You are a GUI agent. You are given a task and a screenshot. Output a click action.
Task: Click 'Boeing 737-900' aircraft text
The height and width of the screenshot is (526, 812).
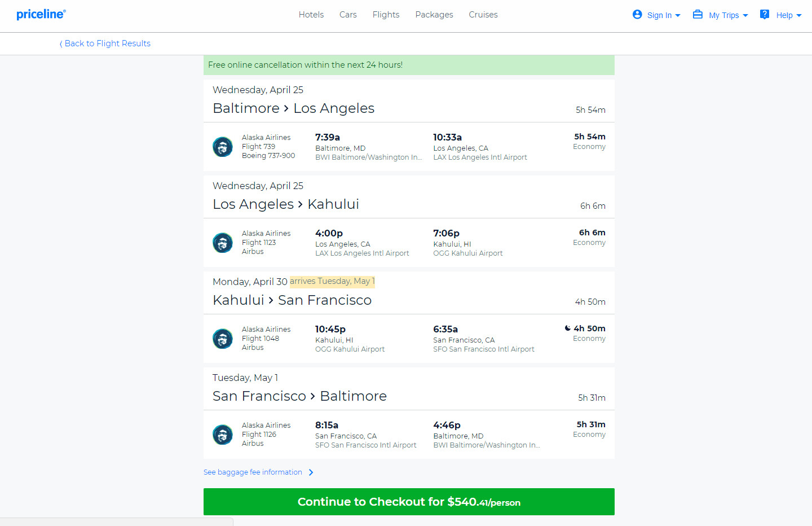point(268,156)
